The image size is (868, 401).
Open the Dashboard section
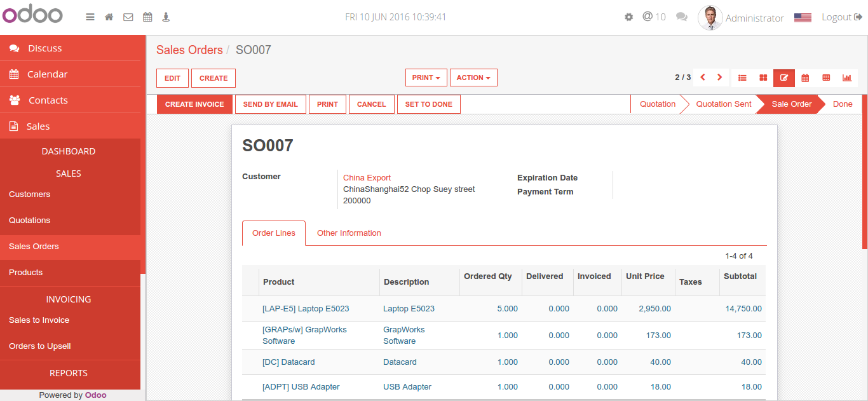69,151
